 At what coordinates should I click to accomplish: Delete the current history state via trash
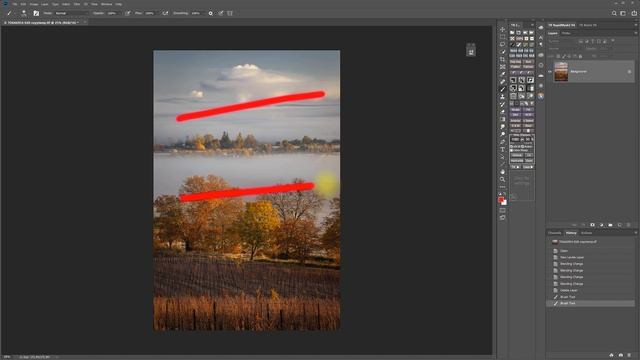point(630,356)
